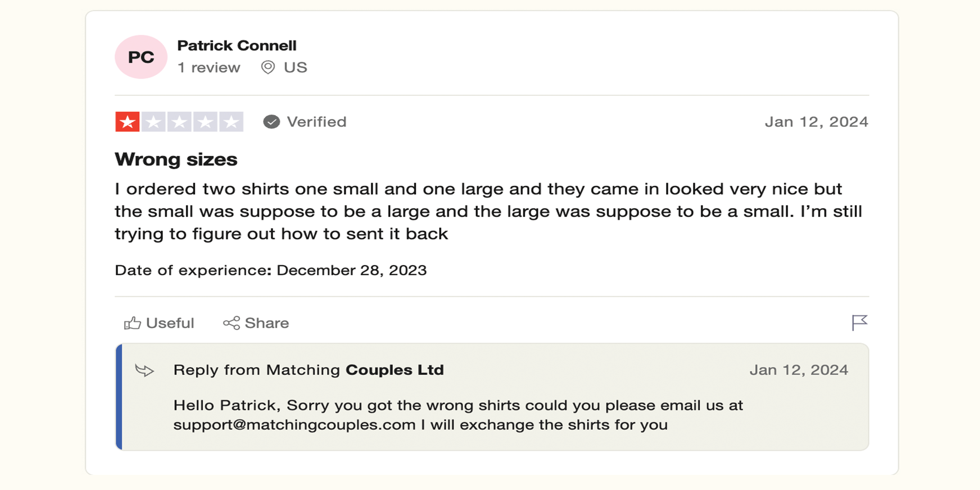This screenshot has height=490, width=980.
Task: Click the review date Jan 12, 2024
Action: pyautogui.click(x=817, y=122)
